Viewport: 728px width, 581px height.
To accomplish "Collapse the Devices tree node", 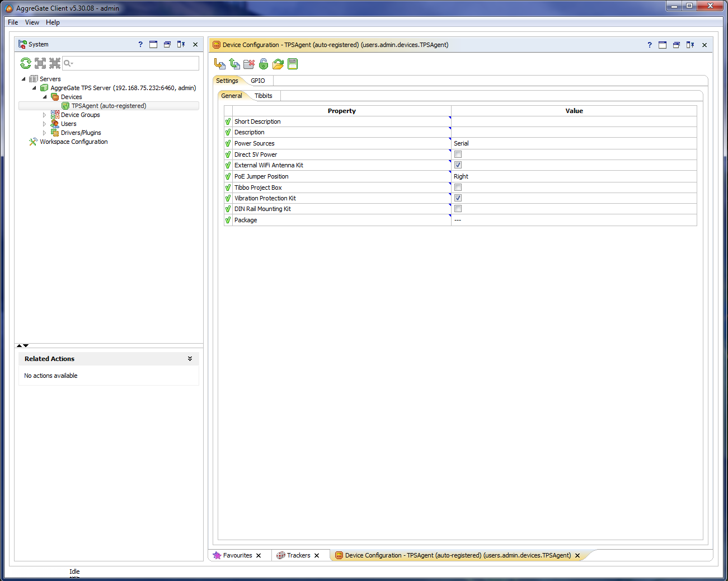I will point(45,97).
